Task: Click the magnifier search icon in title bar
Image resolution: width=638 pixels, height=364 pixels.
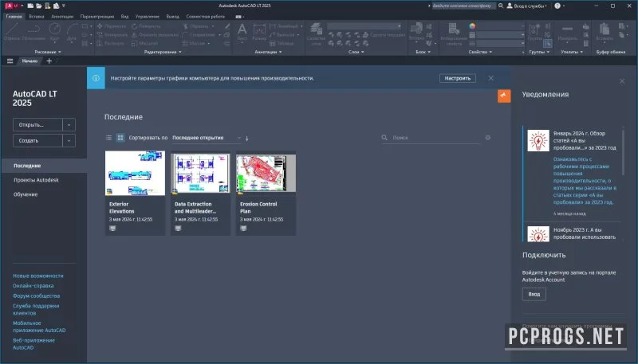Action: click(501, 6)
